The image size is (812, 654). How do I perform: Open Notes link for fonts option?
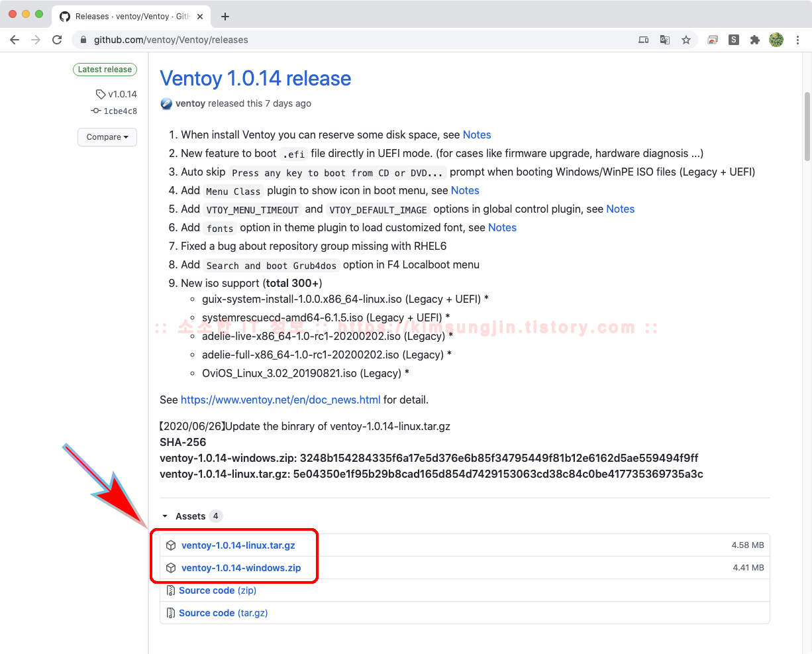[x=502, y=227]
